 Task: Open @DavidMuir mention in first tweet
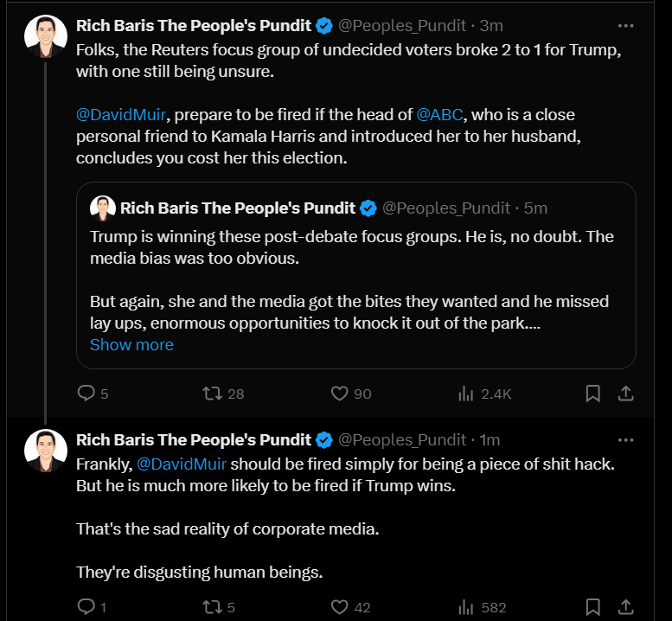(121, 115)
